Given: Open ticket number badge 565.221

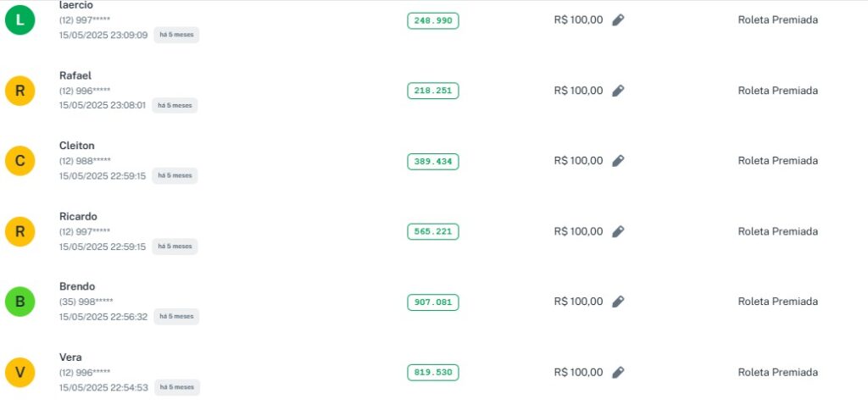Looking at the screenshot, I should tap(432, 231).
